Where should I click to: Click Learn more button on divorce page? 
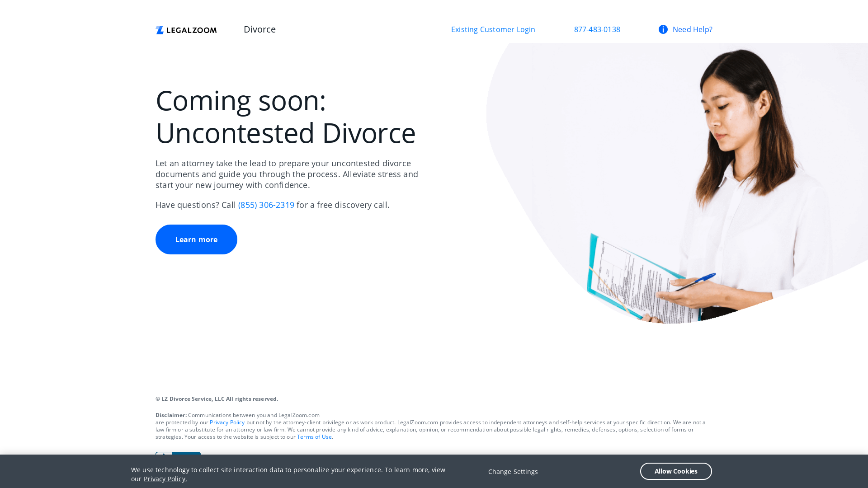click(196, 239)
